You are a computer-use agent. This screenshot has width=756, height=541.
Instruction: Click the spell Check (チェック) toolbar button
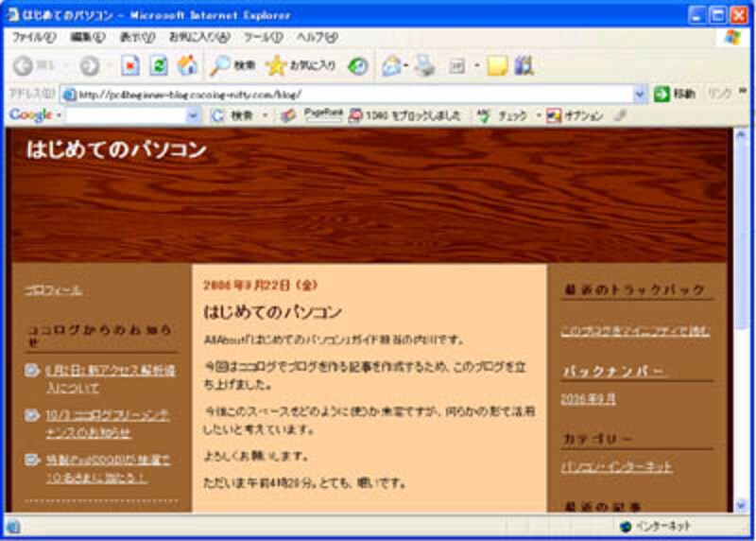point(502,115)
